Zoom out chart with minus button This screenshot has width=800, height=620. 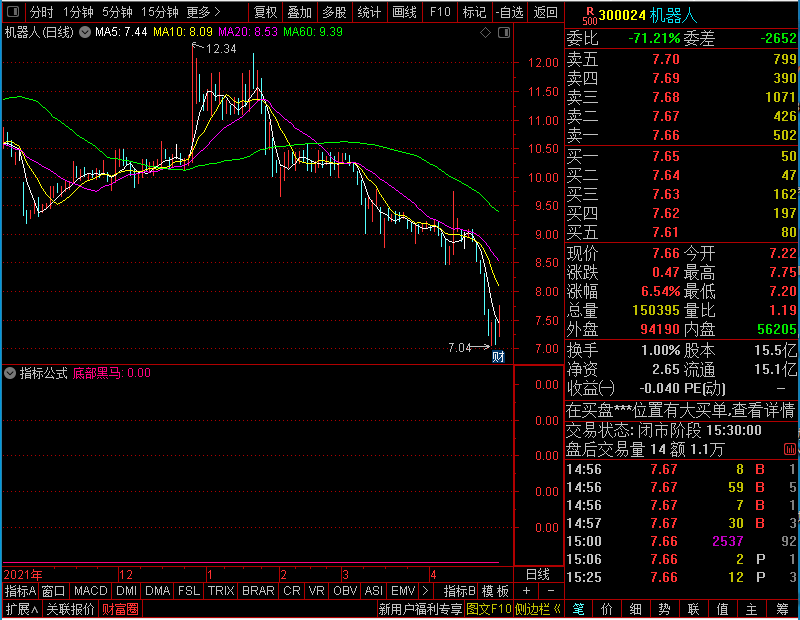tap(551, 591)
